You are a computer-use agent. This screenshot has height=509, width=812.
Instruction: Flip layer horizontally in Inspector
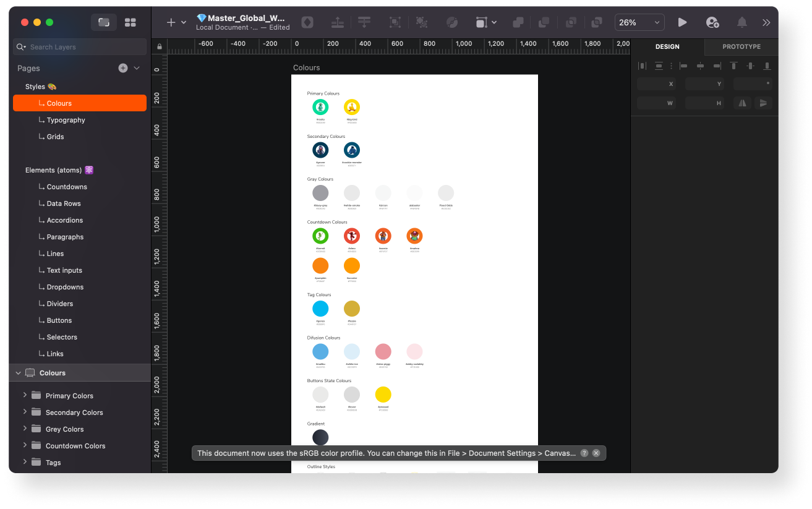tap(742, 103)
